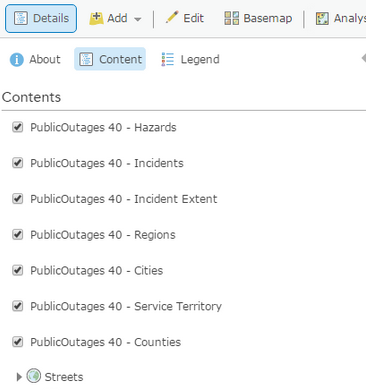Select the PublicOutages 40 - Cities layer name
Viewport: 366px width, 390px height.
click(x=97, y=270)
